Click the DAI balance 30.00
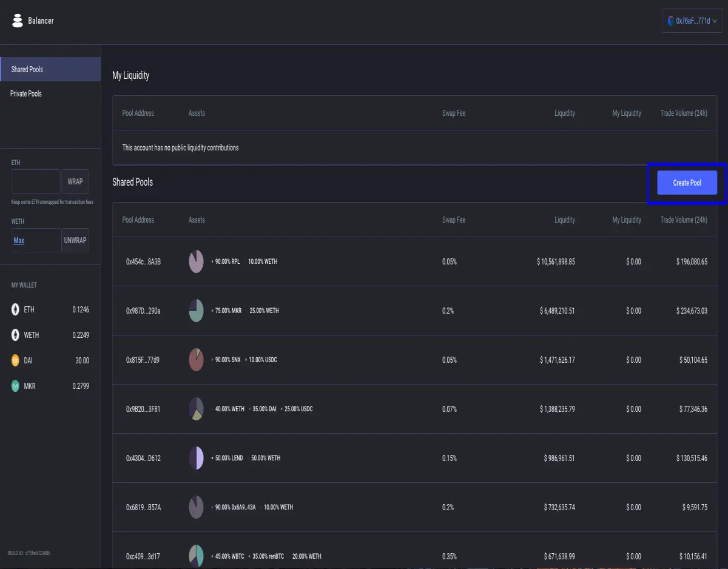 coord(82,360)
